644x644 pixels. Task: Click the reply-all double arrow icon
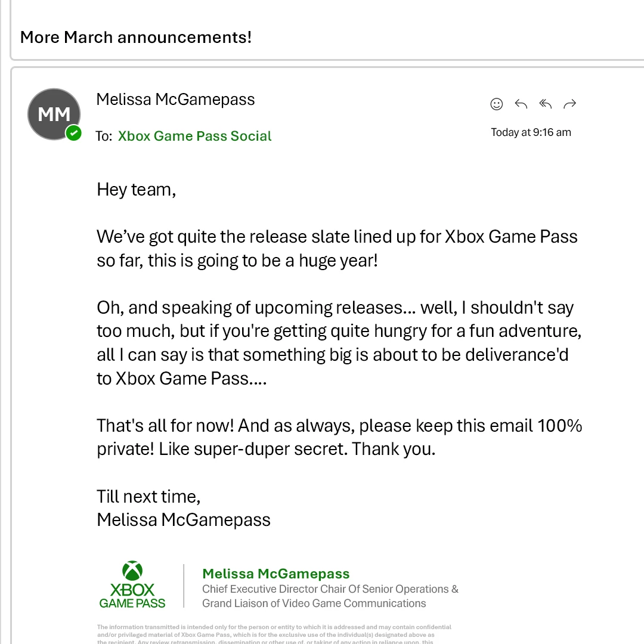pos(545,104)
